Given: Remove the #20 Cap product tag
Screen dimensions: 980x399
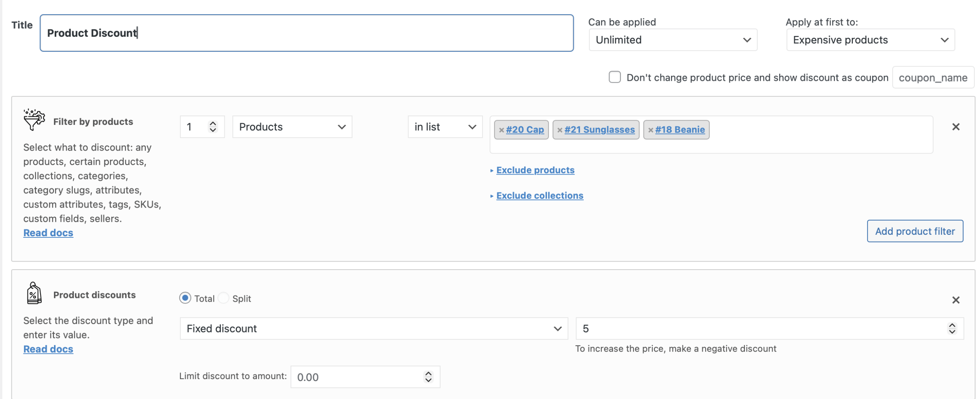Looking at the screenshot, I should point(501,130).
